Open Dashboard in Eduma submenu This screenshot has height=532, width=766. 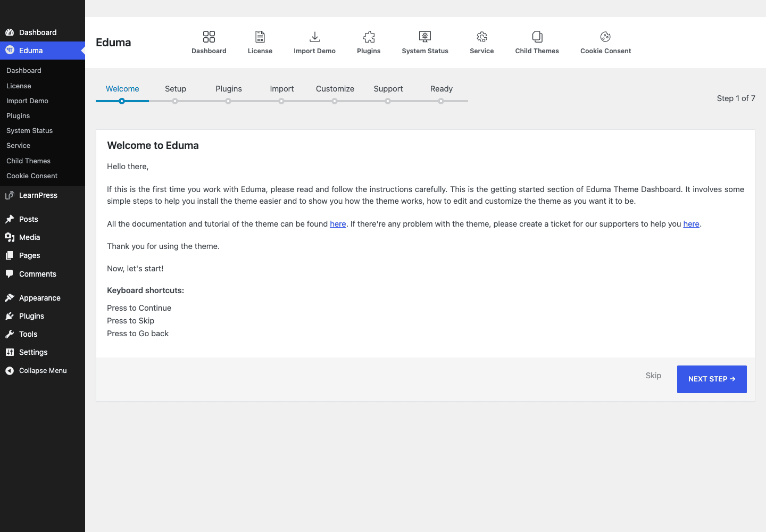[24, 71]
